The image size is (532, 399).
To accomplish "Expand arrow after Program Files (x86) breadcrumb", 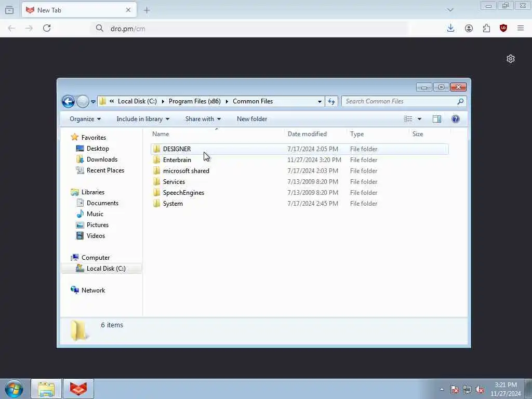I will (x=227, y=101).
